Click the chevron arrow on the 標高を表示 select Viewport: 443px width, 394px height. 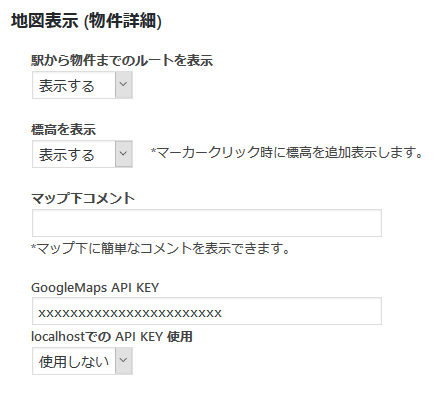coord(124,154)
